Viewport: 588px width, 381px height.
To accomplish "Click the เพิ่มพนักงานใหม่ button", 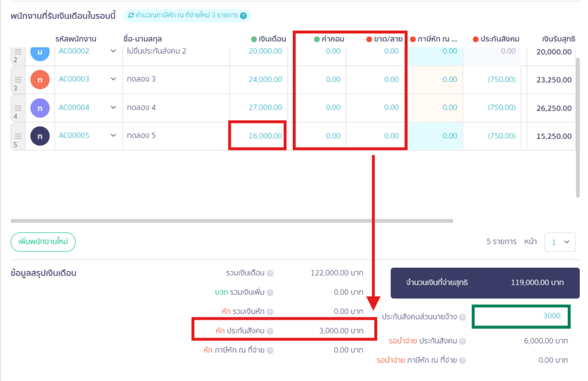I will 43,242.
